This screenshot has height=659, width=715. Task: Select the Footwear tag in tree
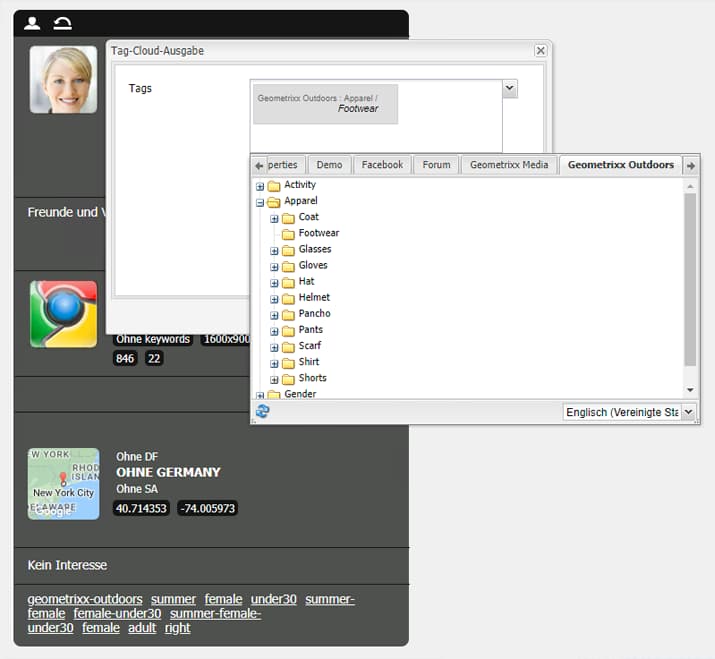tap(319, 233)
